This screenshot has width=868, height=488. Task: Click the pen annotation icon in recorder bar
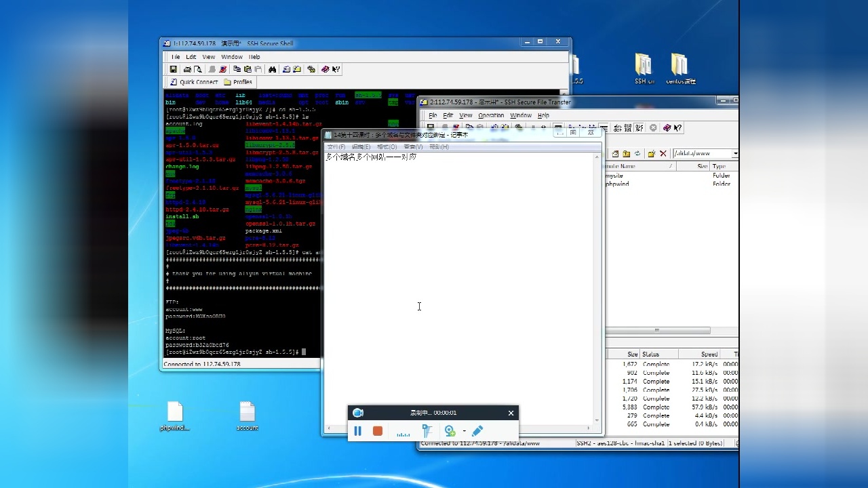tap(477, 431)
